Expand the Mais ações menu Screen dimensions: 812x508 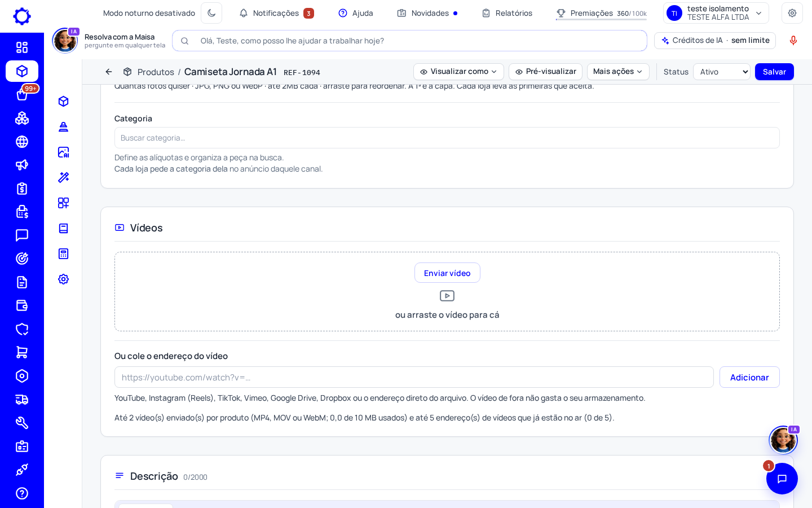pos(618,72)
